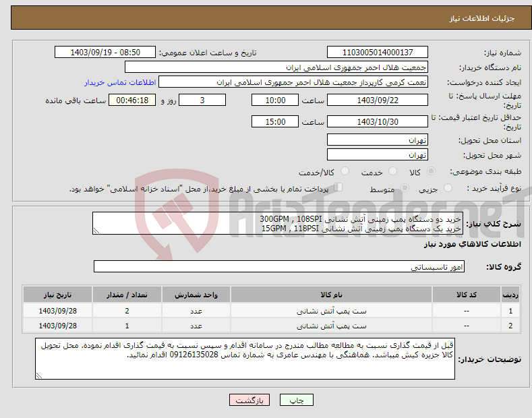The image size is (532, 418).
Task: Click quantity 1 in row 2
Action: pyautogui.click(x=127, y=326)
